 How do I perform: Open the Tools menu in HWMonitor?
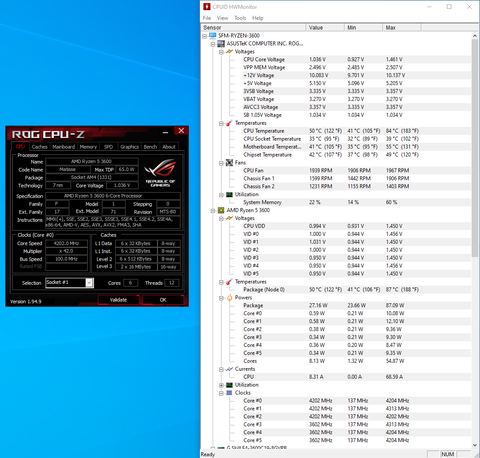[x=240, y=18]
